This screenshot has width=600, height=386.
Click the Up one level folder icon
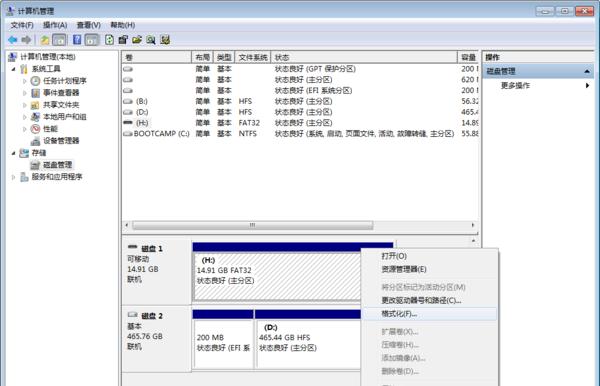[45, 39]
